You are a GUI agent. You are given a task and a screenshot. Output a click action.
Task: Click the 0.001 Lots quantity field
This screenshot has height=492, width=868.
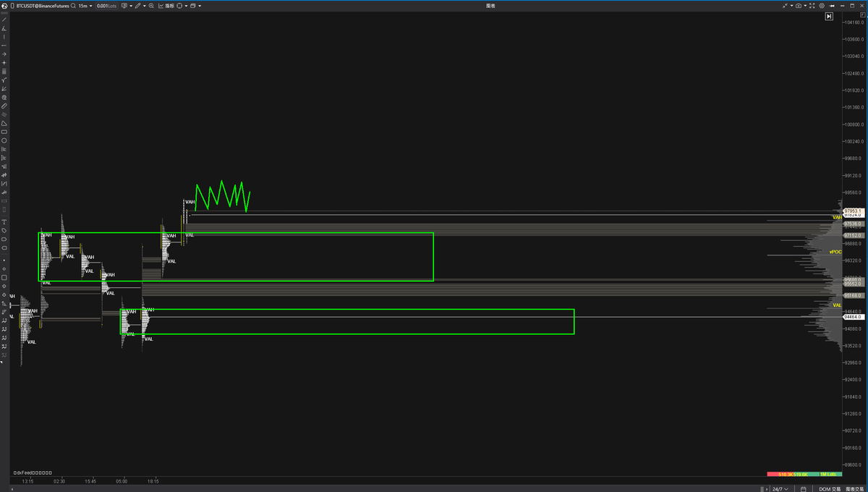[x=106, y=6]
